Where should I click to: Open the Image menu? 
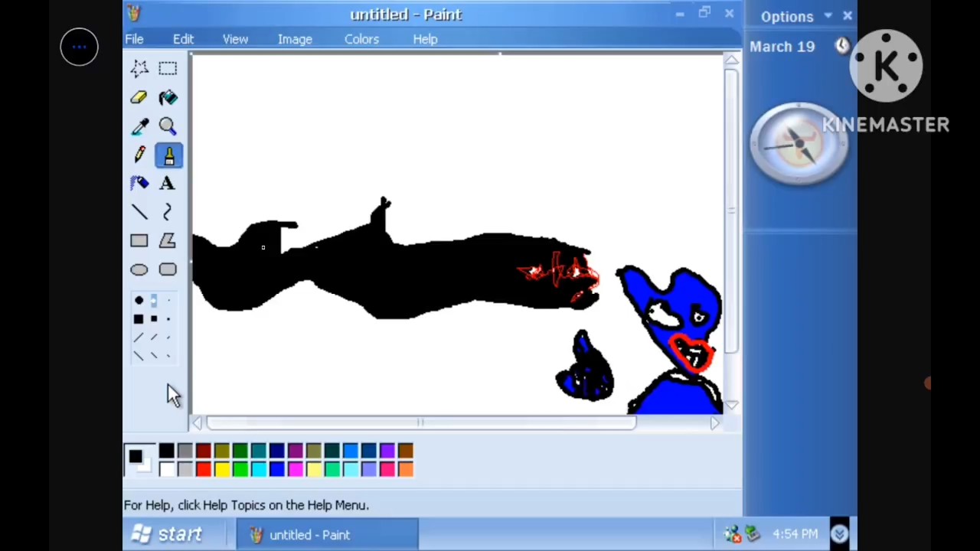pos(295,39)
